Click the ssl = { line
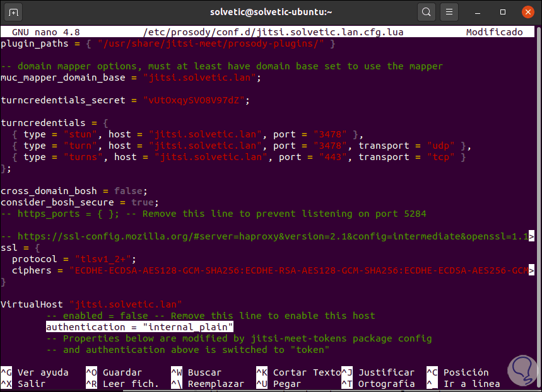This screenshot has width=542, height=392. pyautogui.click(x=20, y=248)
